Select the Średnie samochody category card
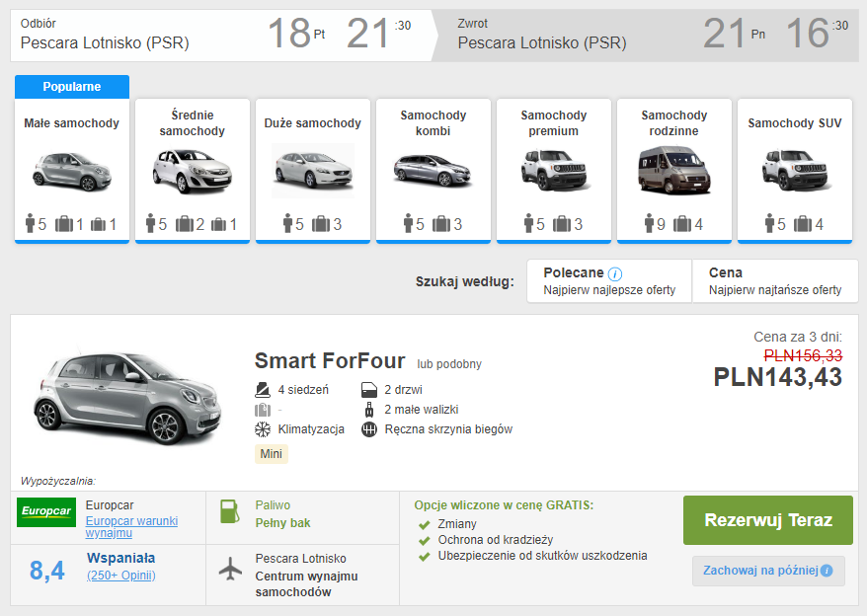Viewport: 867px width, 616px height. pyautogui.click(x=193, y=171)
